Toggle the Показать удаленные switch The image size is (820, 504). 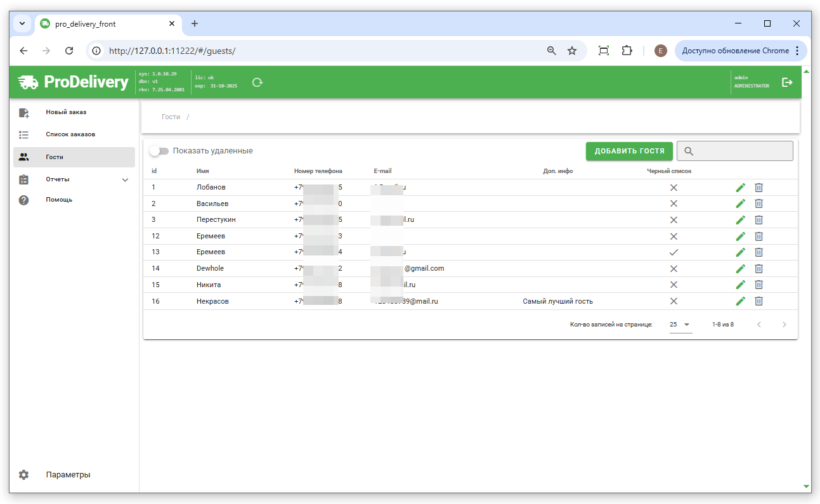coord(159,151)
